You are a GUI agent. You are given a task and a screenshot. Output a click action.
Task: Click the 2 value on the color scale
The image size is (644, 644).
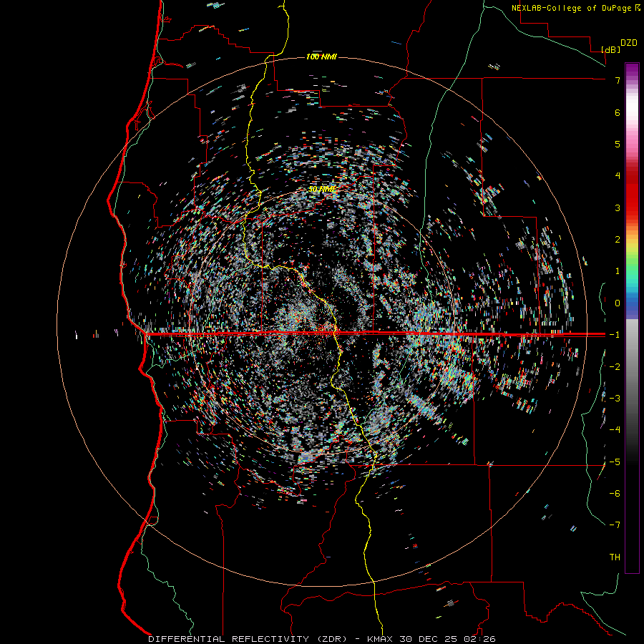[618, 240]
